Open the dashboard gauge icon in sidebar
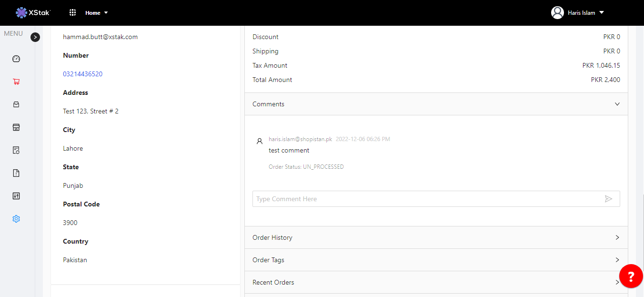This screenshot has height=297, width=644. coord(16,59)
